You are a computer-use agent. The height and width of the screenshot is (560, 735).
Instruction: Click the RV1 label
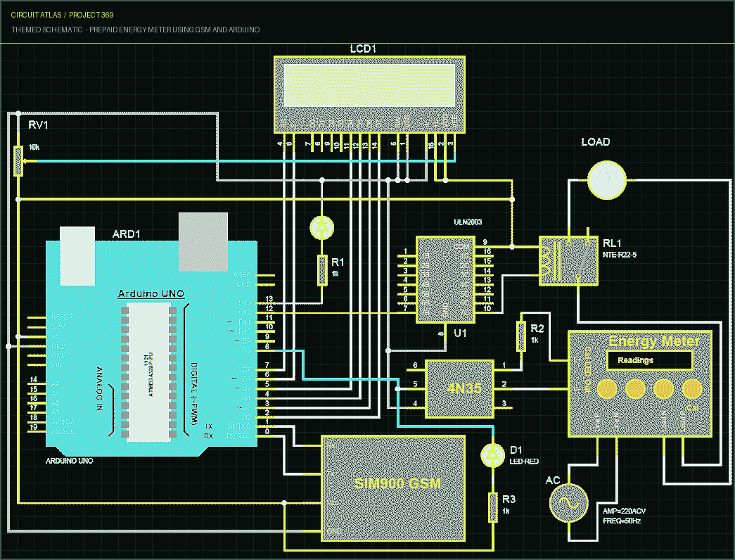38,125
